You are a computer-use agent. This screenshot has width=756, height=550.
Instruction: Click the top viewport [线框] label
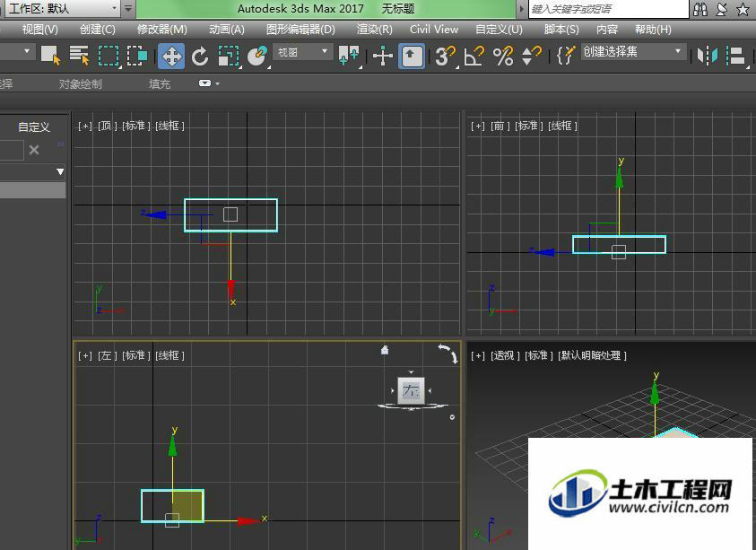coord(169,126)
